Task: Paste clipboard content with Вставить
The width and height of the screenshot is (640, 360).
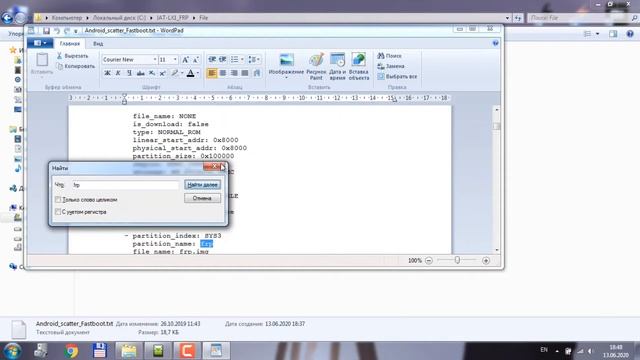Action: [42, 63]
